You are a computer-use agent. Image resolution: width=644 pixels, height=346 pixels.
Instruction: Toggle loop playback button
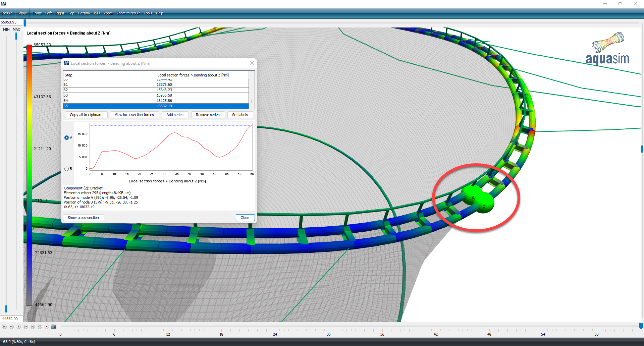pyautogui.click(x=40, y=327)
